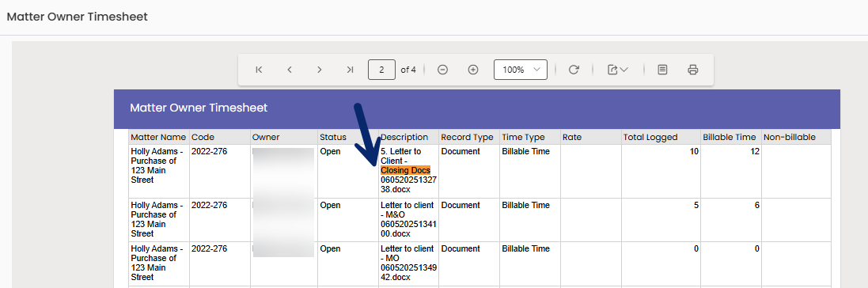Click the Matter Owner Timesheet report banner title
868x288 pixels.
click(199, 108)
